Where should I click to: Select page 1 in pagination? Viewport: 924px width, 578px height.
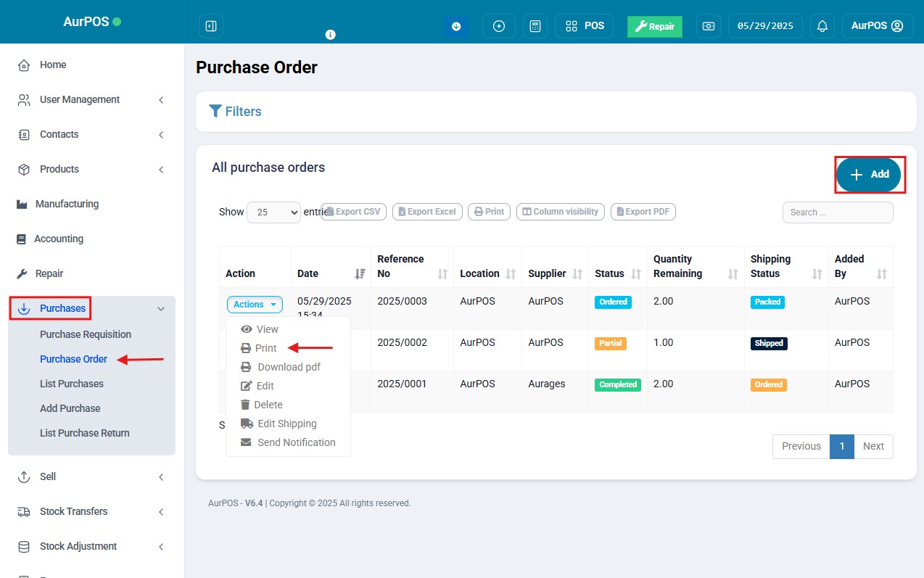click(842, 446)
